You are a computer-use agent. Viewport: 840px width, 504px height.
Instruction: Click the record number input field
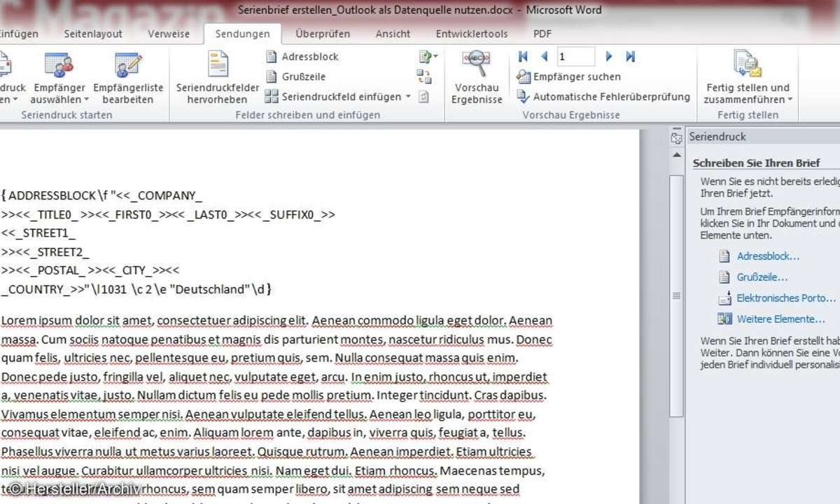[x=575, y=57]
